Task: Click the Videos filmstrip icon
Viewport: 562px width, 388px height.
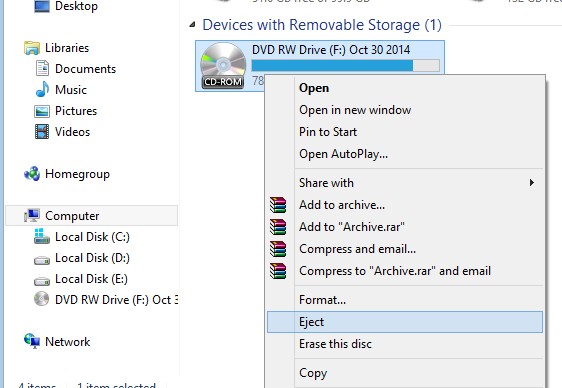Action: pos(42,131)
